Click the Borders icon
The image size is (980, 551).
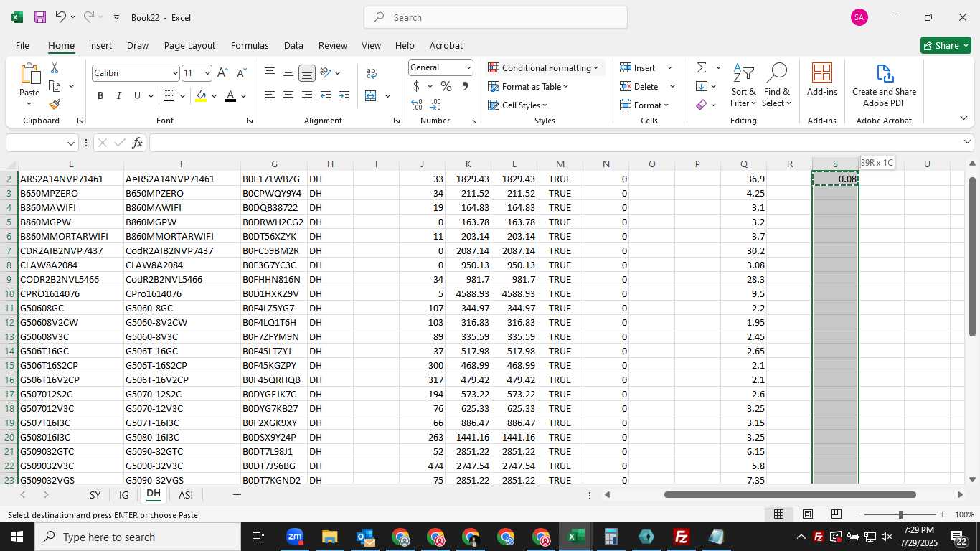point(169,96)
